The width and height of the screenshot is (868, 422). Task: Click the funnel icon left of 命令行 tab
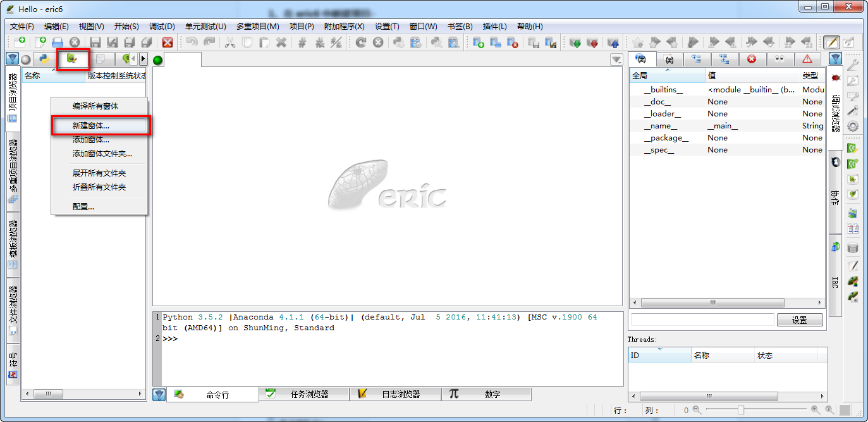[159, 394]
